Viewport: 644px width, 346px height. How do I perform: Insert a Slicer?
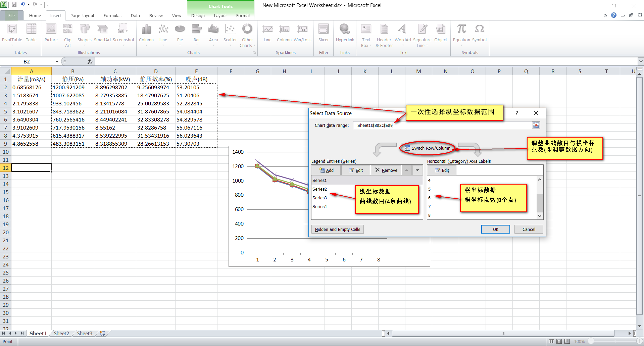(323, 34)
